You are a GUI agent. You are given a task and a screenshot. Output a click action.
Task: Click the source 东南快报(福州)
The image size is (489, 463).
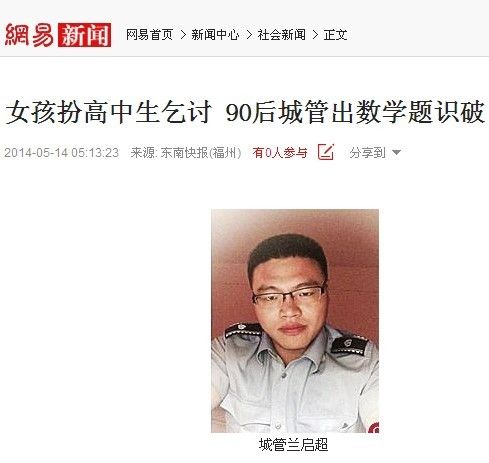201,153
